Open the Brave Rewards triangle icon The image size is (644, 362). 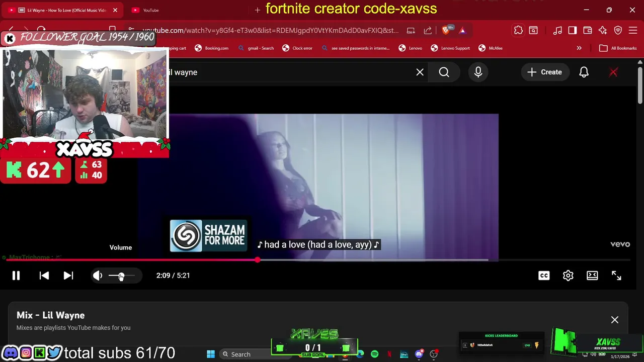click(x=462, y=31)
